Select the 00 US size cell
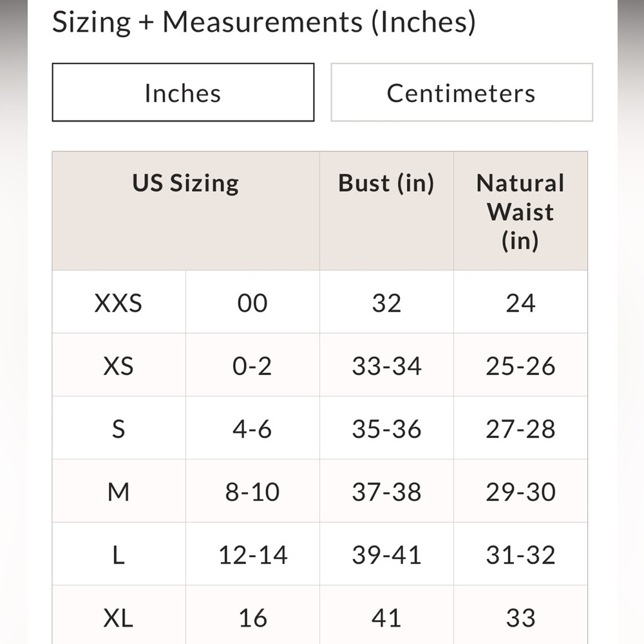Screen dimensions: 644x644 coord(252,303)
